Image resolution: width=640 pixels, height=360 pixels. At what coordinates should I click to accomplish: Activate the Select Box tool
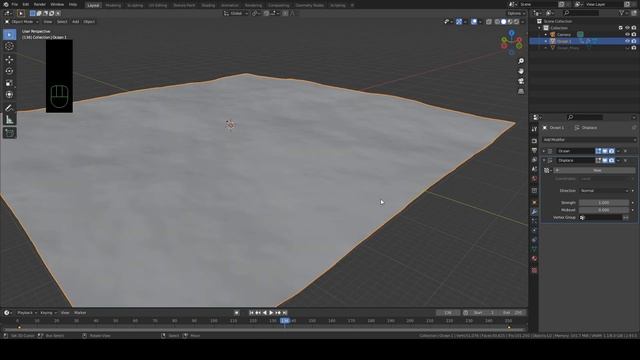tap(9, 34)
